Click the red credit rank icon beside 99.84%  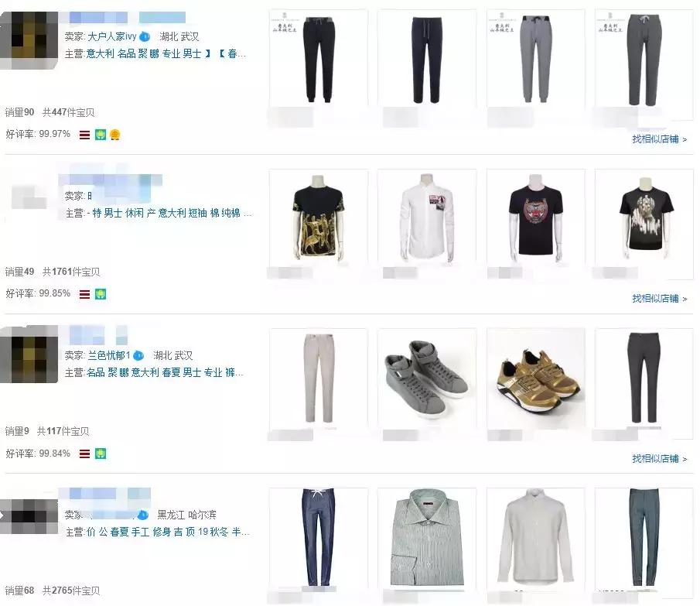pos(85,454)
